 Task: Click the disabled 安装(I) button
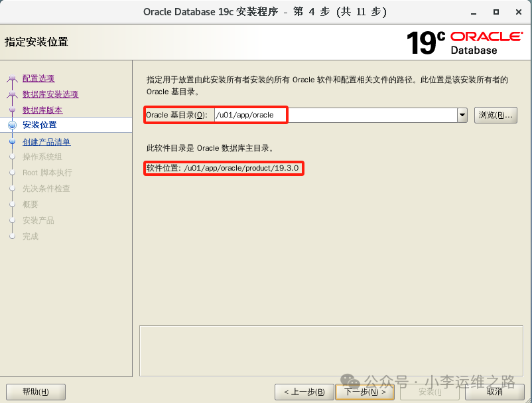430,392
